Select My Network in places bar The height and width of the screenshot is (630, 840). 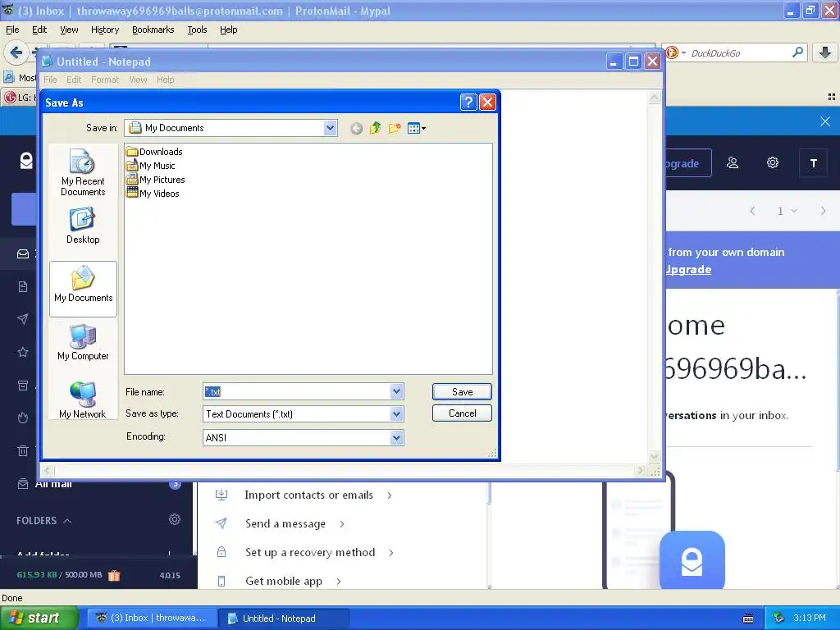click(x=83, y=400)
